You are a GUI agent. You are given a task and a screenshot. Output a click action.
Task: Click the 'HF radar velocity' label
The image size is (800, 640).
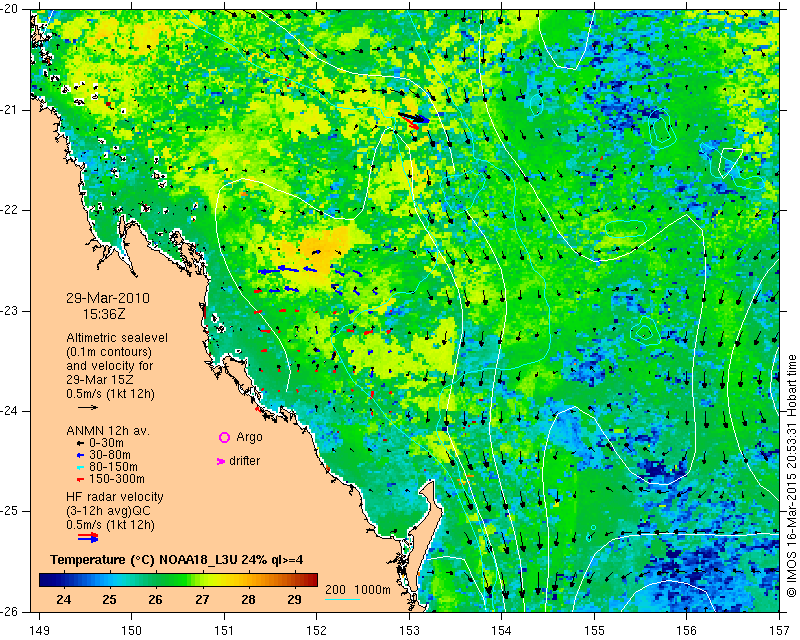[x=115, y=497]
